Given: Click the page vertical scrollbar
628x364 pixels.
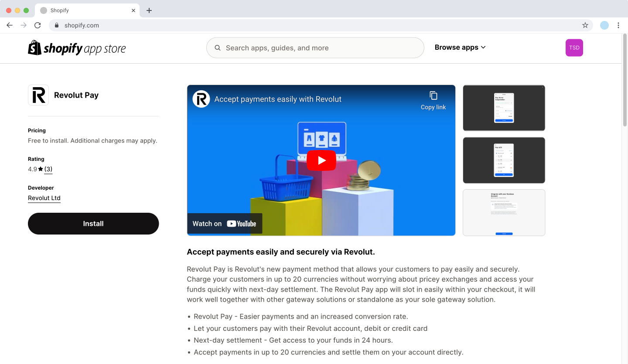Looking at the screenshot, I should point(625,81).
